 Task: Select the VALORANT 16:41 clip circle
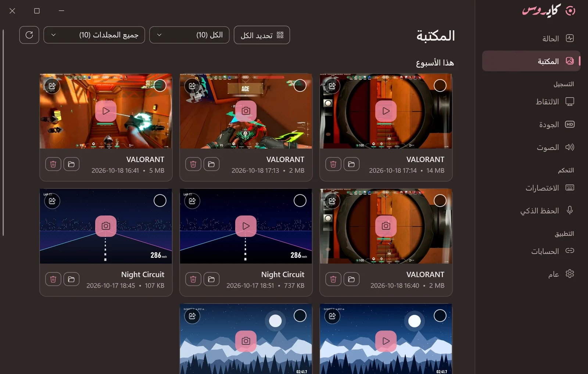tap(160, 86)
